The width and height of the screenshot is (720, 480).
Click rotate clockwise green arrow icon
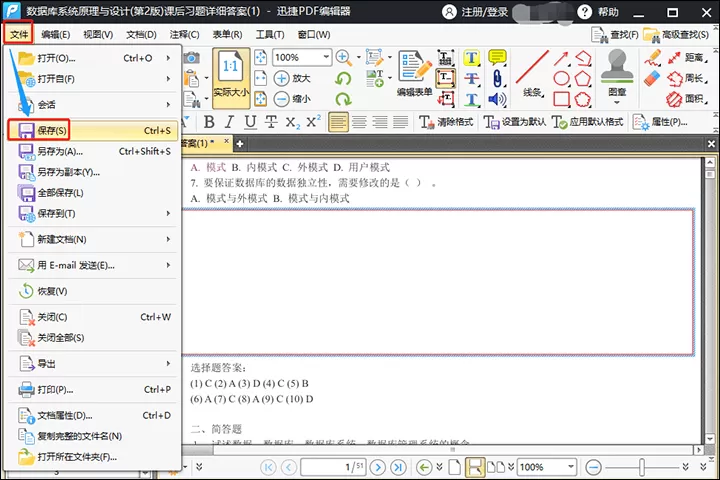343,99
